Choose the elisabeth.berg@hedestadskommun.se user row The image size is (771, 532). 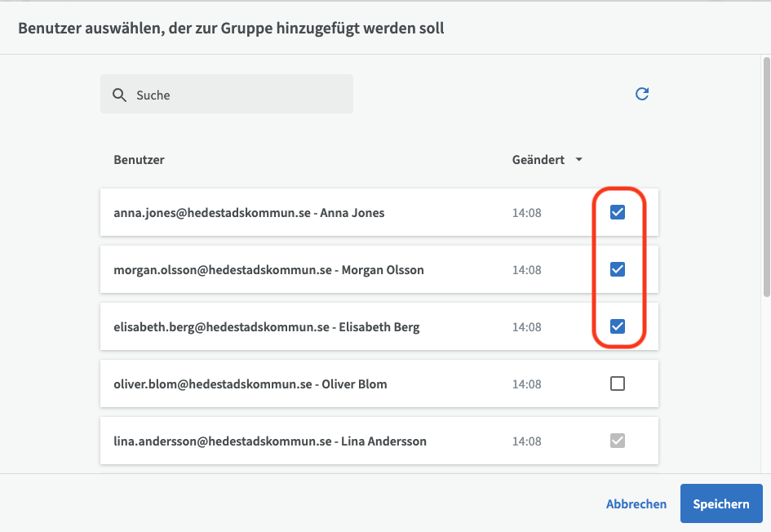266,327
